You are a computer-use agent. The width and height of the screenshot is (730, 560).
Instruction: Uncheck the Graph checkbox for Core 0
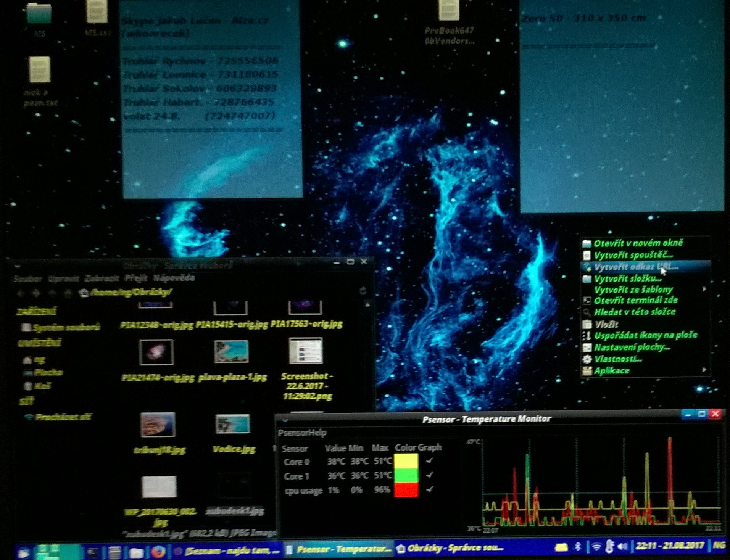(430, 461)
